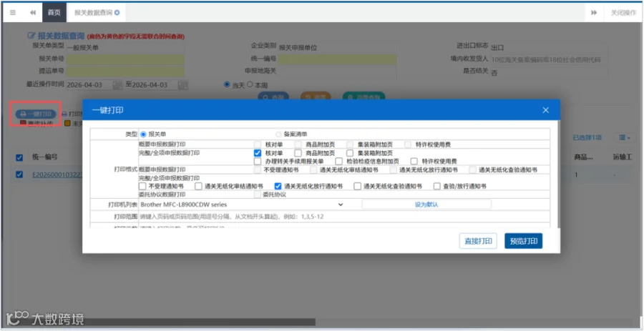Image resolution: width=644 pixels, height=331 pixels.
Task: Click the 商品... column header
Action: coord(583,157)
